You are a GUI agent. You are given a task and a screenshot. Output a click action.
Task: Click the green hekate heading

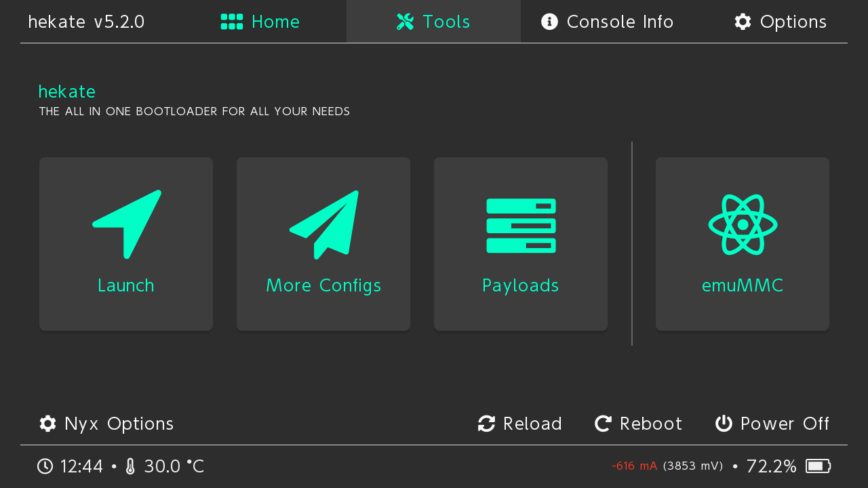(67, 91)
